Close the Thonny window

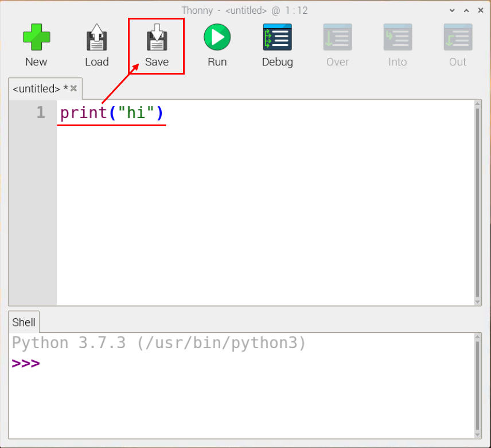pos(481,10)
